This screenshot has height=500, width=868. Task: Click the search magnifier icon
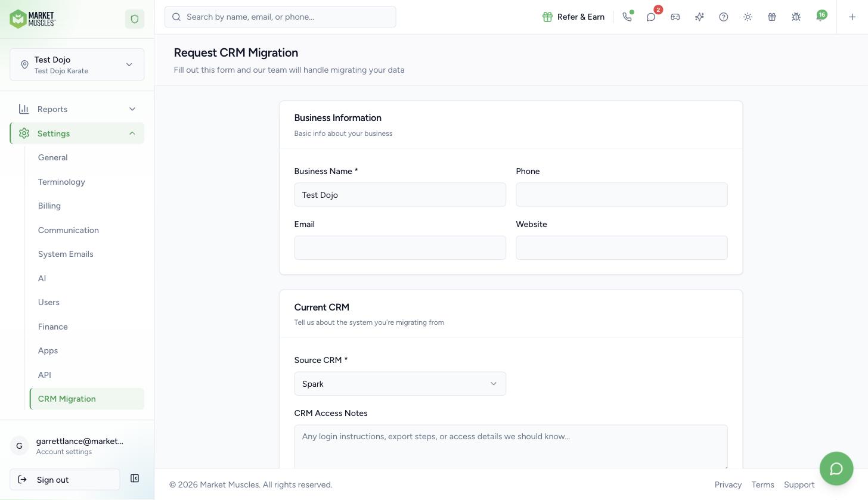176,17
